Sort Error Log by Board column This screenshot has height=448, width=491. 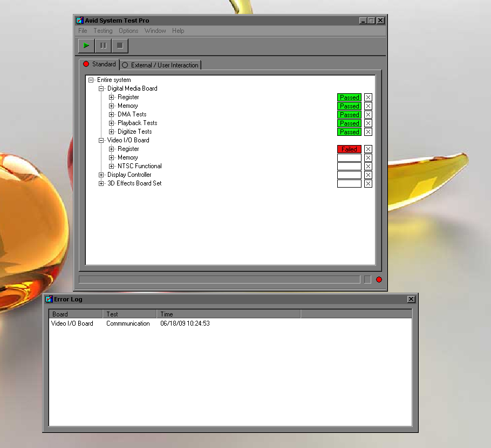click(x=76, y=314)
